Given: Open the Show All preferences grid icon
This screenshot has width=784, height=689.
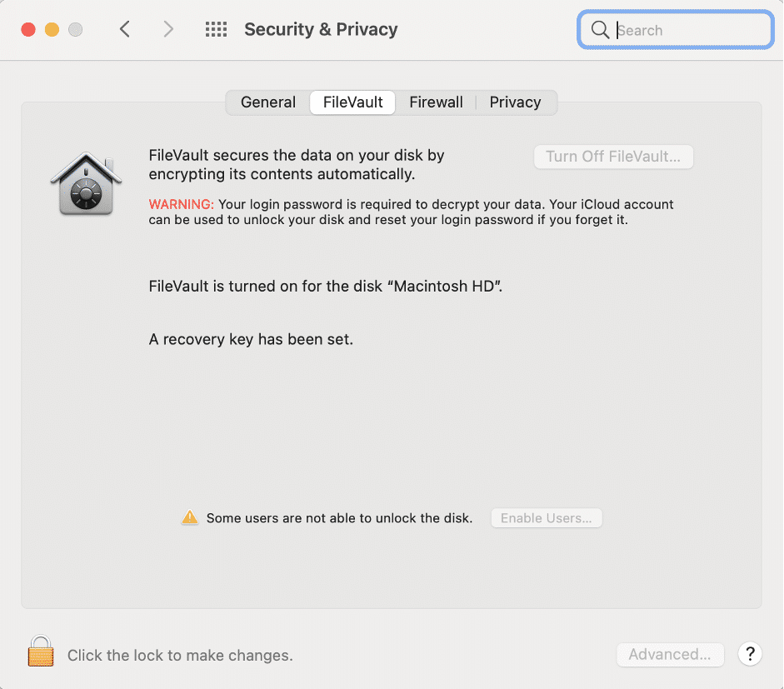Looking at the screenshot, I should point(216,28).
